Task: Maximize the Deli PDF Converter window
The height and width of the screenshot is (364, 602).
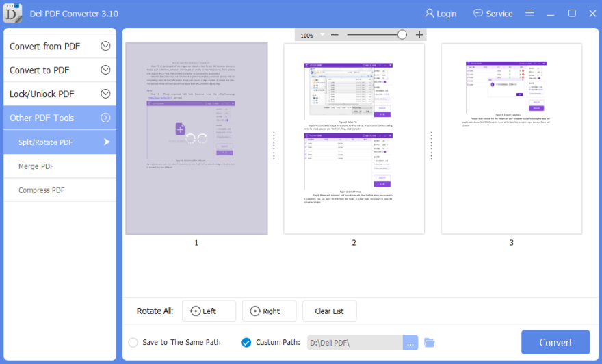Action: (572, 14)
